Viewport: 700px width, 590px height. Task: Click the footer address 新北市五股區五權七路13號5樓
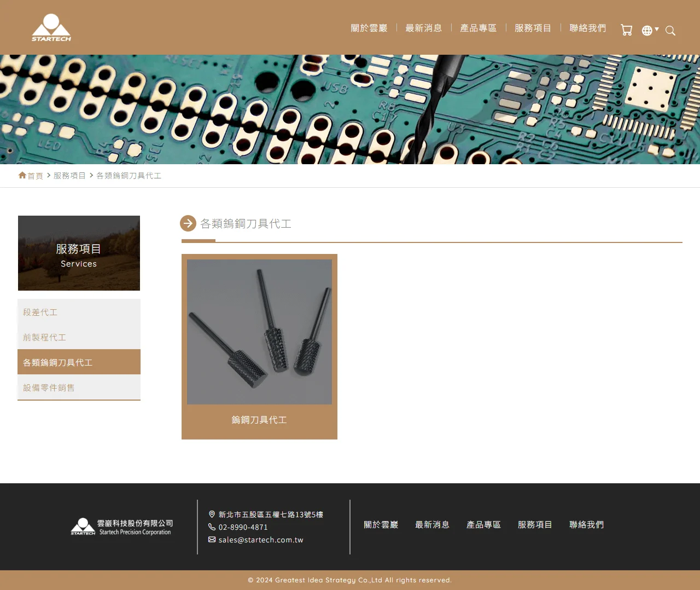271,514
